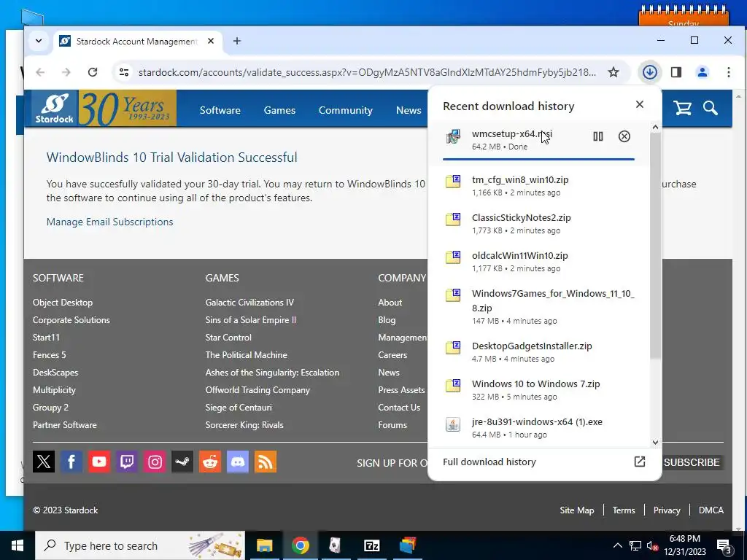This screenshot has height=560, width=747.
Task: Open jre-8u391-windows-x64 (1).exe download
Action: coord(538,427)
